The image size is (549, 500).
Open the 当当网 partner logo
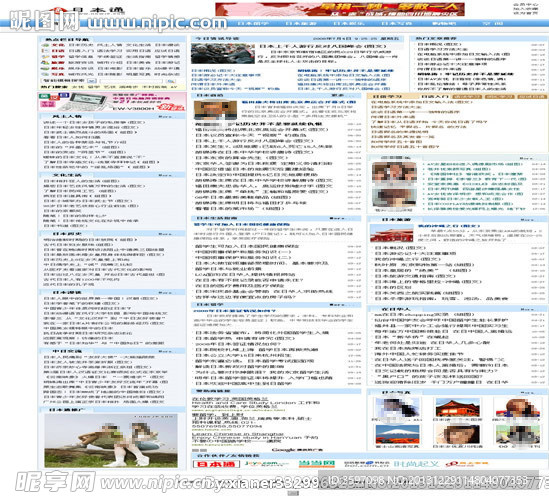317,464
